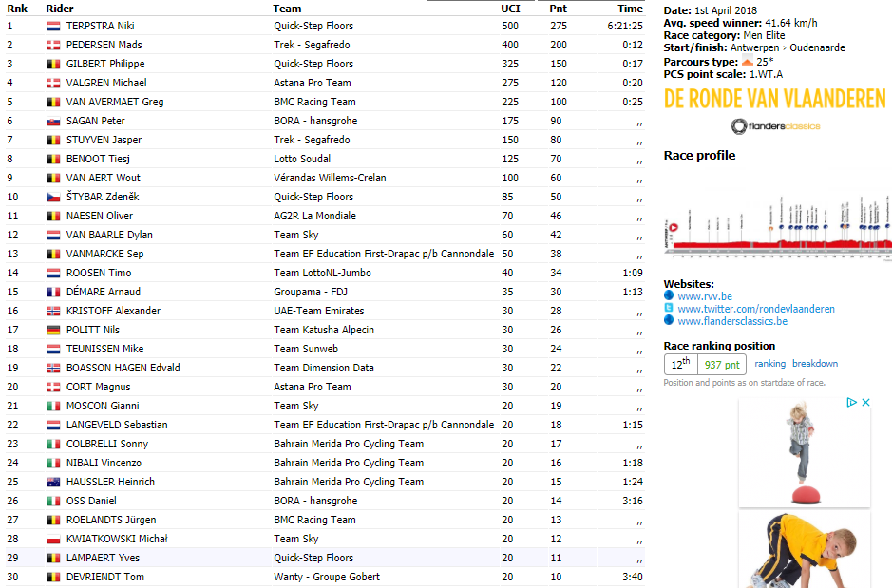The image size is (892, 588).
Task: Open rider LAMPAERT Yves's profile
Action: tap(103, 558)
